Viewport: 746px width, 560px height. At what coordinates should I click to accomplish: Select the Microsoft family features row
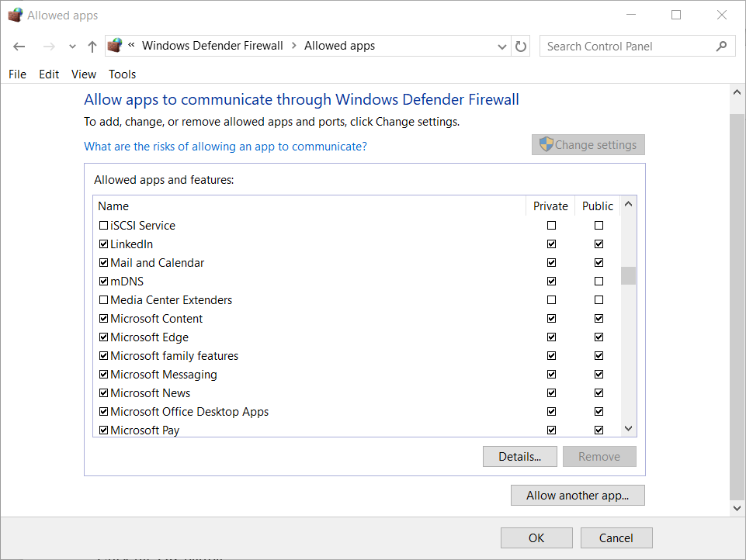point(357,356)
